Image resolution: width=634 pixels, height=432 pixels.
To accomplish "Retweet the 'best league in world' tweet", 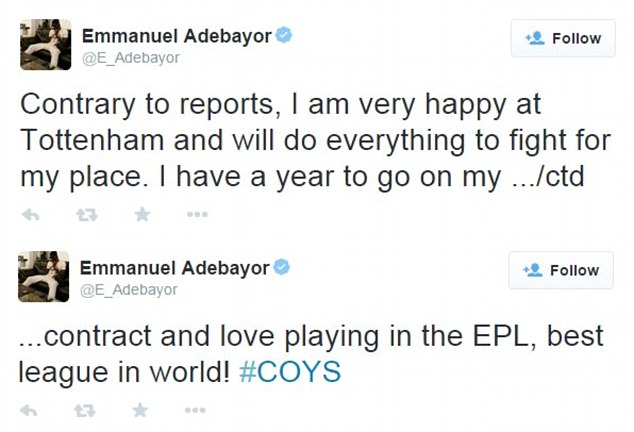I will click(85, 410).
